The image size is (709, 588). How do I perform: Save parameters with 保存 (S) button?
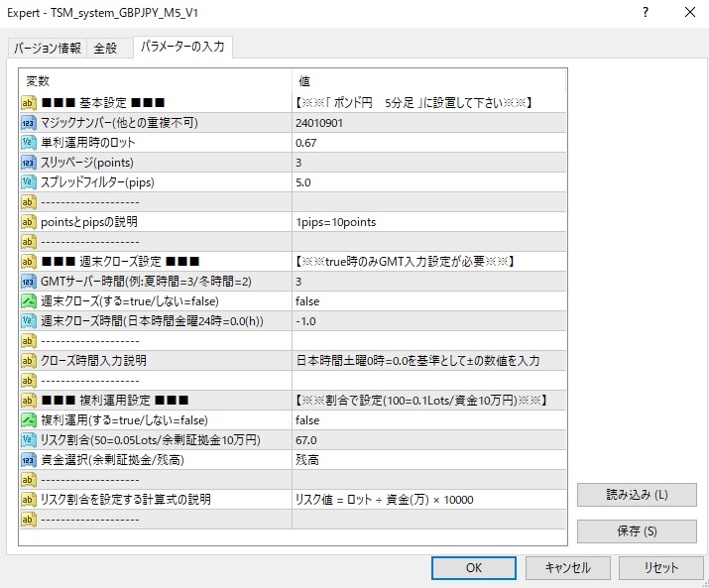coord(637,531)
